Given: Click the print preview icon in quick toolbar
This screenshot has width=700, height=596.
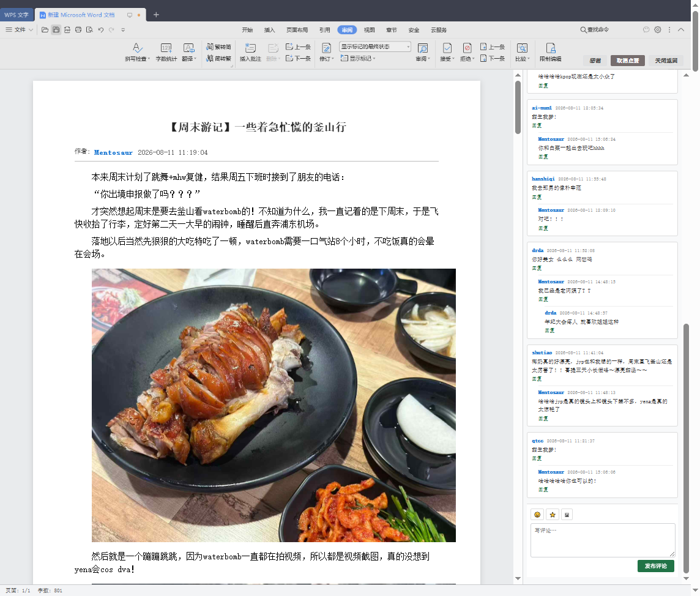Looking at the screenshot, I should 89,29.
